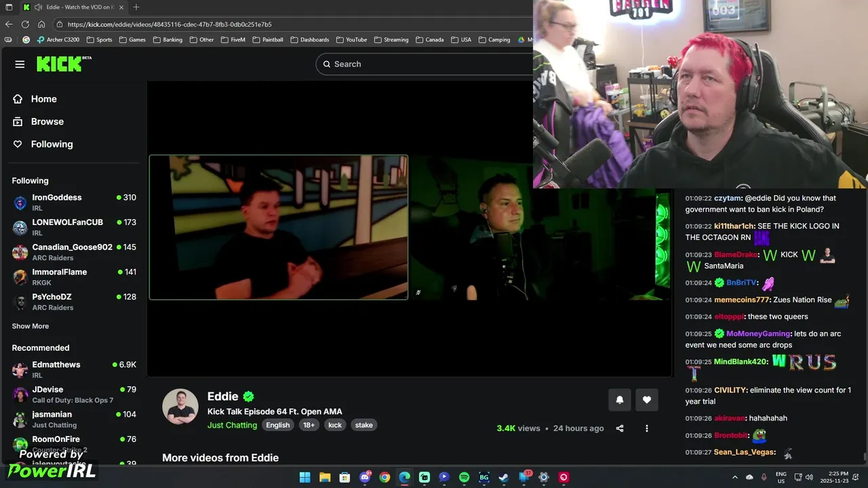This screenshot has height=488, width=868.
Task: Select the stake tag
Action: coord(364,425)
